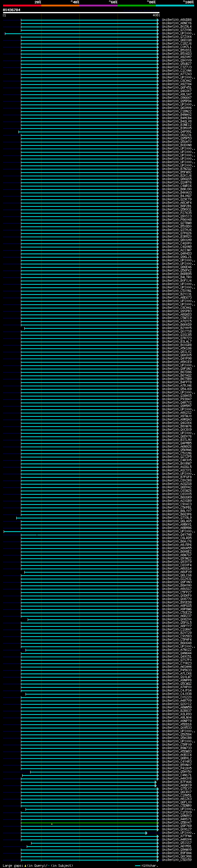This screenshot has width=197, height=868.
Task: Select the UniRef100_A8UF09 label
Action: [177, 572]
